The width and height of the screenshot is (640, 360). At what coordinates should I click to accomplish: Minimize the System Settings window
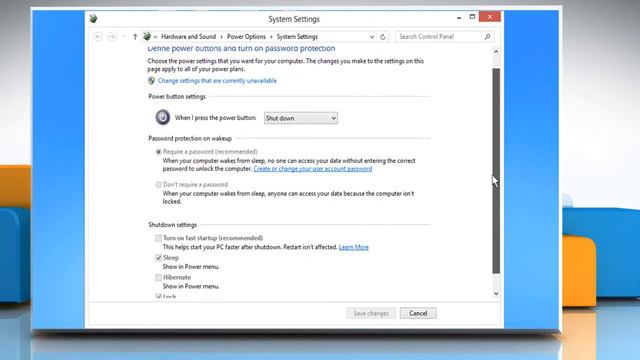click(x=459, y=17)
